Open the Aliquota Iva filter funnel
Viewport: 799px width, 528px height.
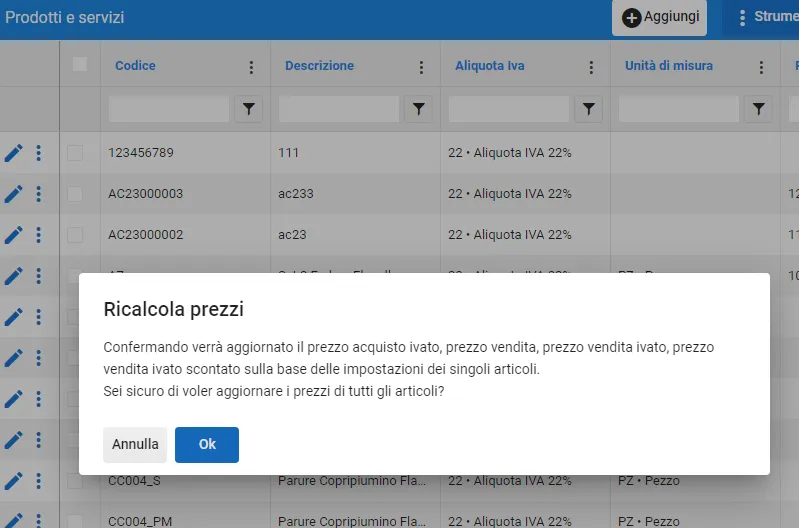click(x=589, y=109)
